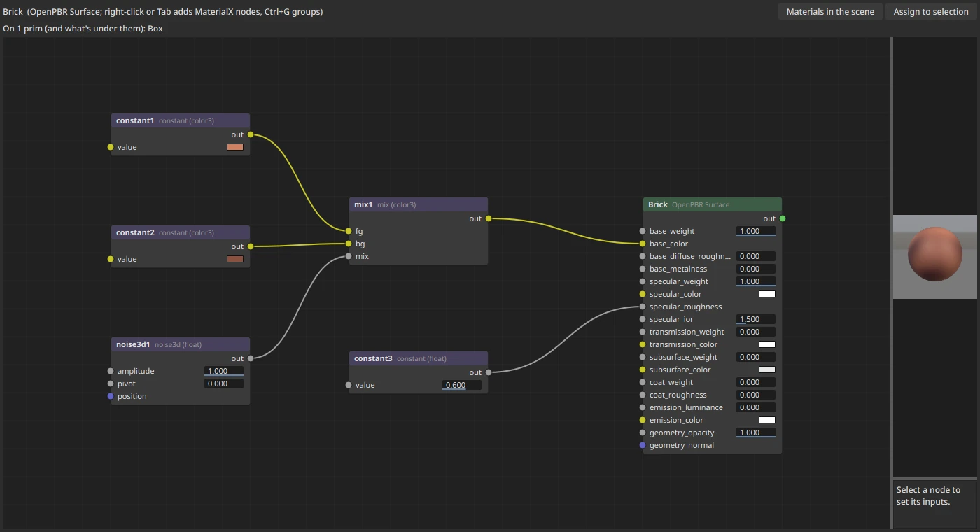
Task: Edit the noise3d1 amplitude field
Action: point(224,371)
